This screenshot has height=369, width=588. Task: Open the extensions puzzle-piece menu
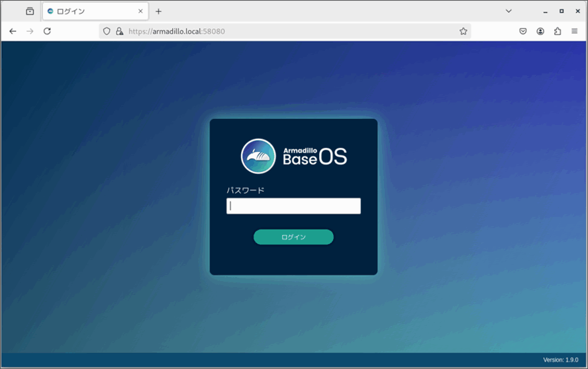pos(558,31)
